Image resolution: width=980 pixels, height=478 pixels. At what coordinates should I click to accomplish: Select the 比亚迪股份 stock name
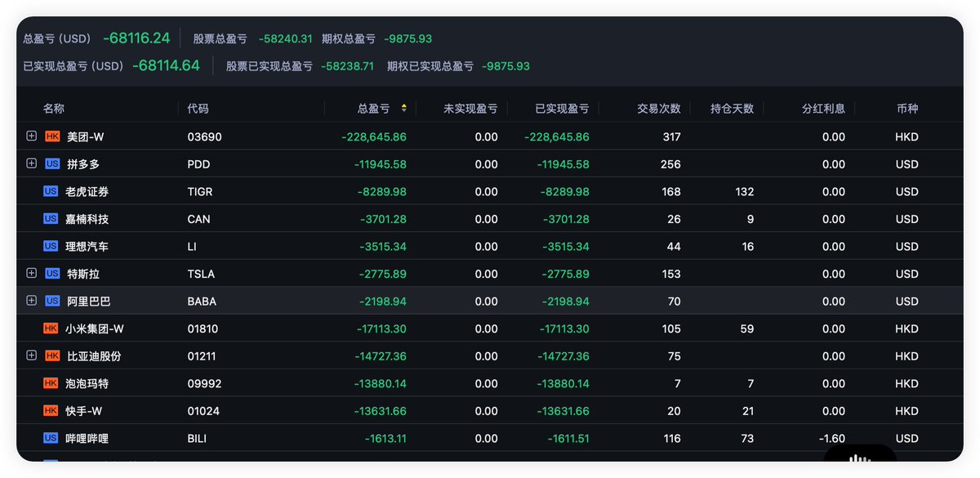[x=94, y=356]
